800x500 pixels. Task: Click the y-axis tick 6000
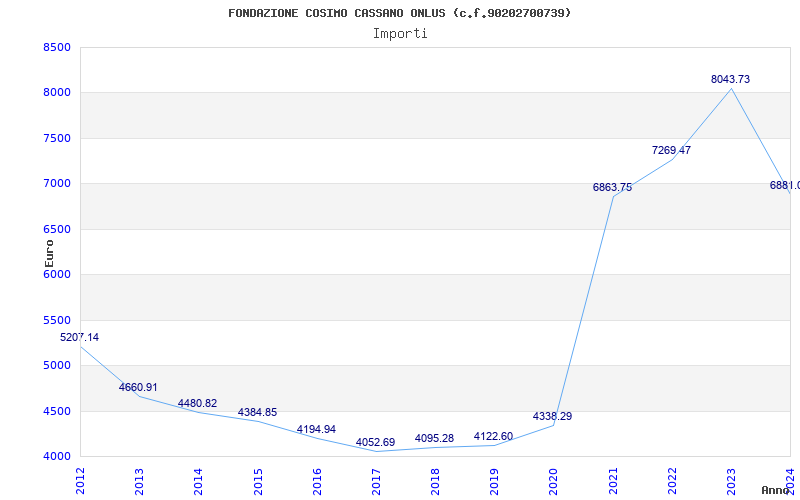(x=57, y=274)
